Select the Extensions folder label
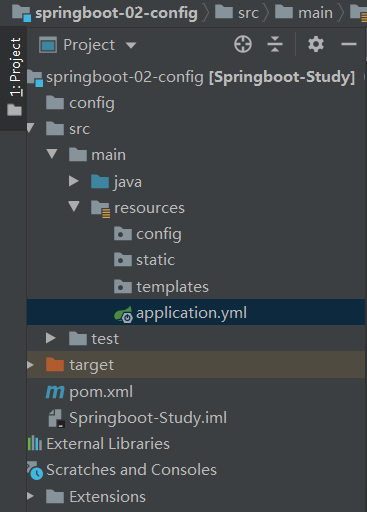The height and width of the screenshot is (512, 367). click(108, 497)
